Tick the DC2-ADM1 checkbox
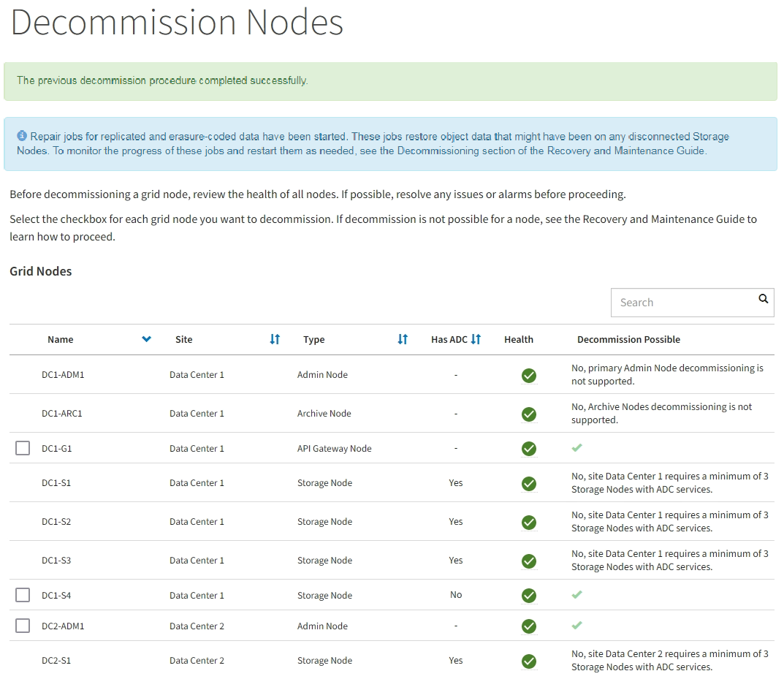 click(x=23, y=626)
